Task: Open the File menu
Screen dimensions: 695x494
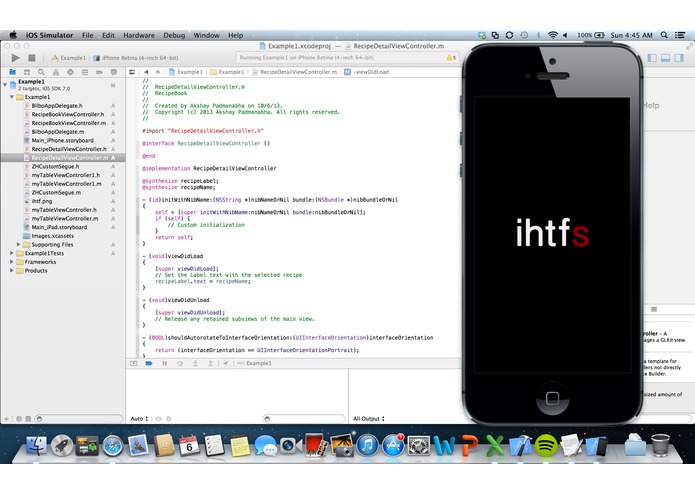Action: [88, 35]
